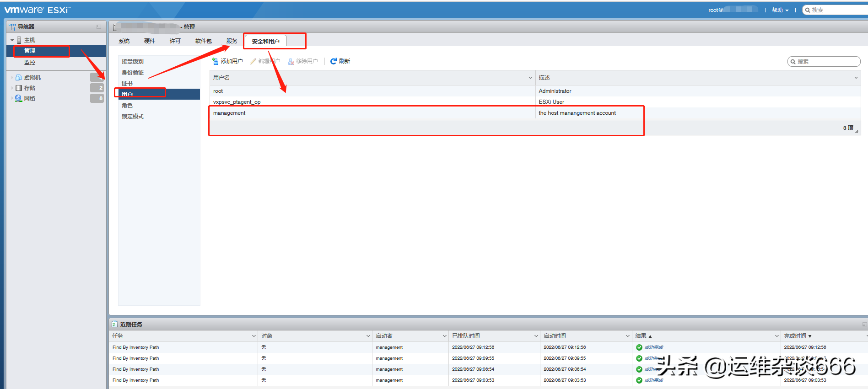Collapse the Host tree node
Screen dimensions: 868x389
point(12,40)
